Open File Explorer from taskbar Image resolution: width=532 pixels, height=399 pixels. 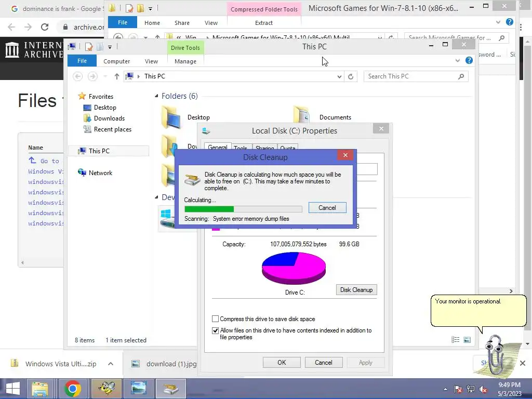(x=41, y=389)
